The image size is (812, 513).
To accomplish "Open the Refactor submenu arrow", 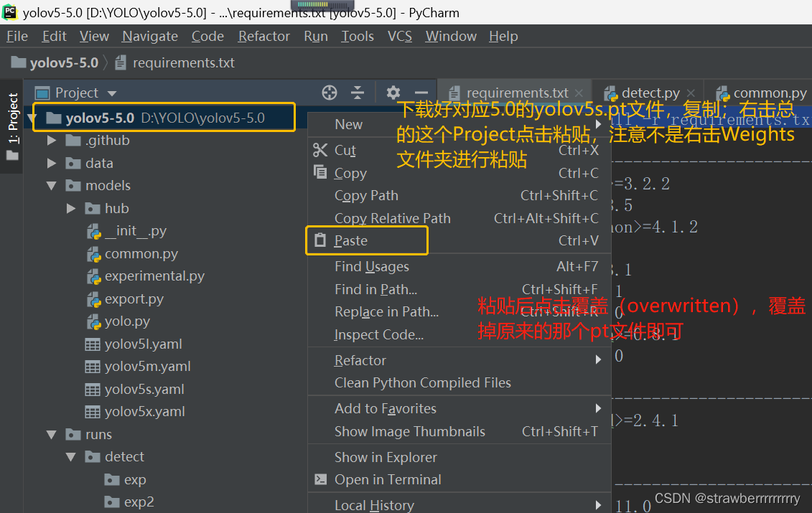I will tap(599, 360).
